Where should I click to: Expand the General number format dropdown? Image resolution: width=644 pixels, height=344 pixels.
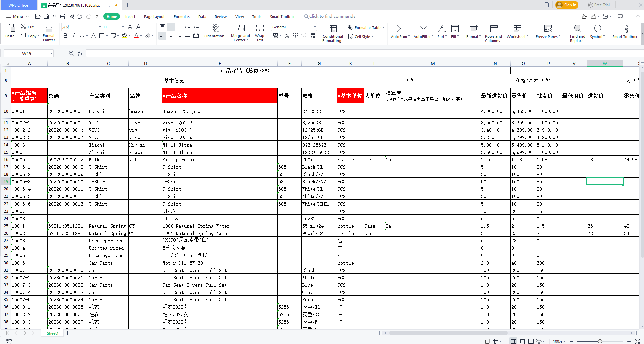[x=314, y=27]
